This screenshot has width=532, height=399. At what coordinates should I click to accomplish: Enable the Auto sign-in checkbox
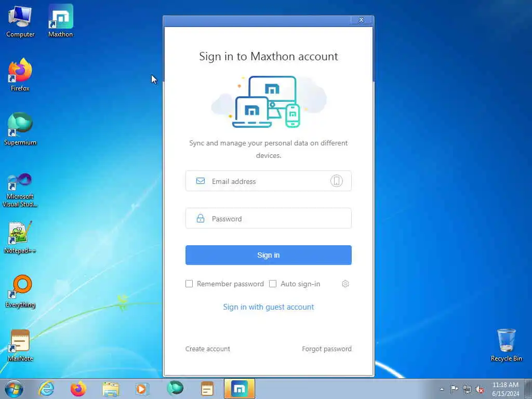point(273,284)
